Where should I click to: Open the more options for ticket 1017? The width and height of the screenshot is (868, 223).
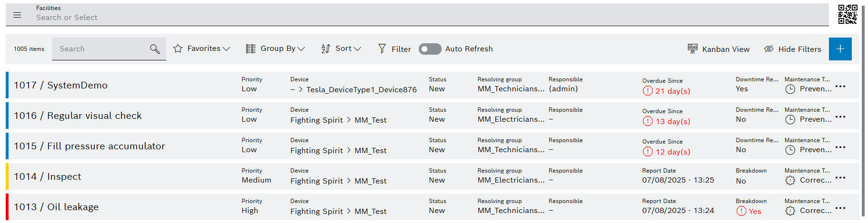pyautogui.click(x=840, y=87)
